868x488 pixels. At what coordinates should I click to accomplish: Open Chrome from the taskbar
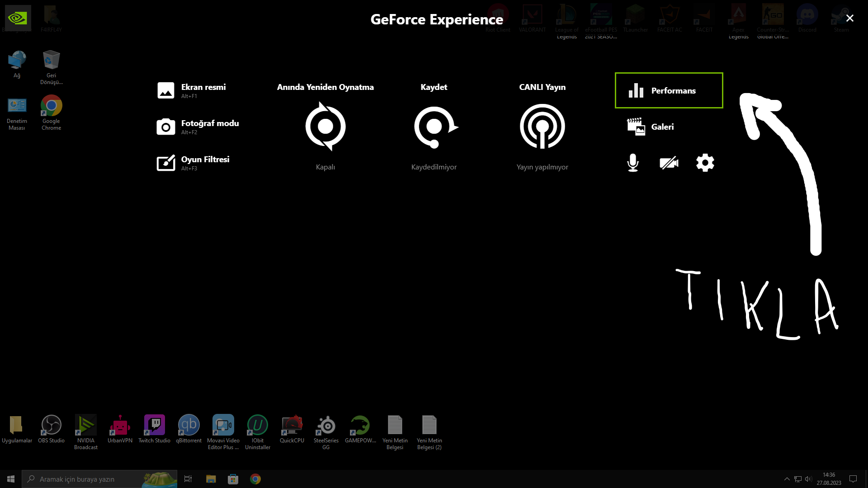[x=255, y=479]
